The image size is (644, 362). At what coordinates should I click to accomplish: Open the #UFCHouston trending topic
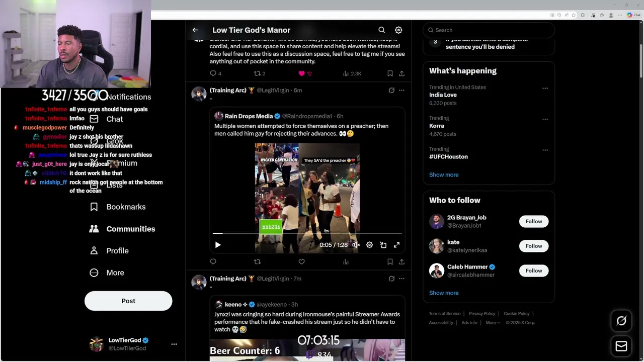tap(448, 157)
